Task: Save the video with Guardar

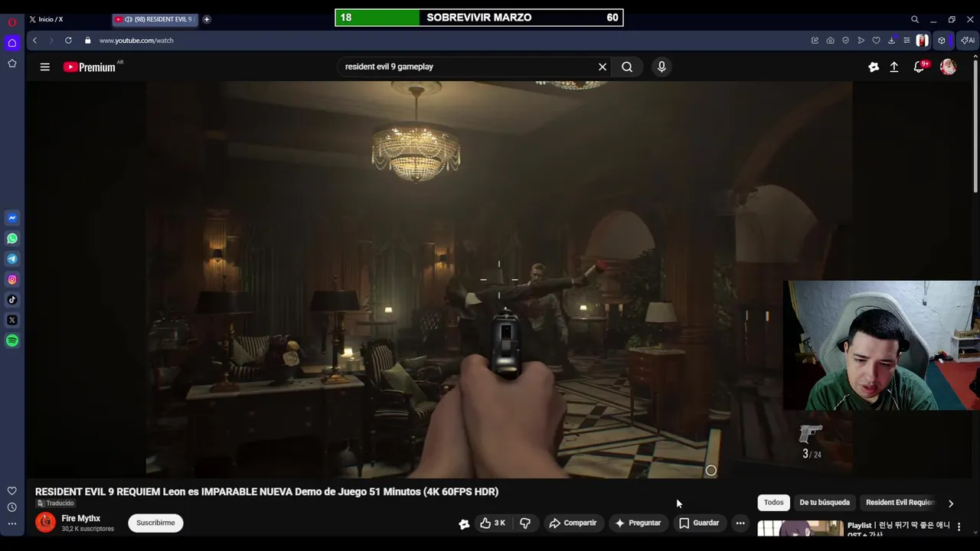Action: pyautogui.click(x=699, y=523)
